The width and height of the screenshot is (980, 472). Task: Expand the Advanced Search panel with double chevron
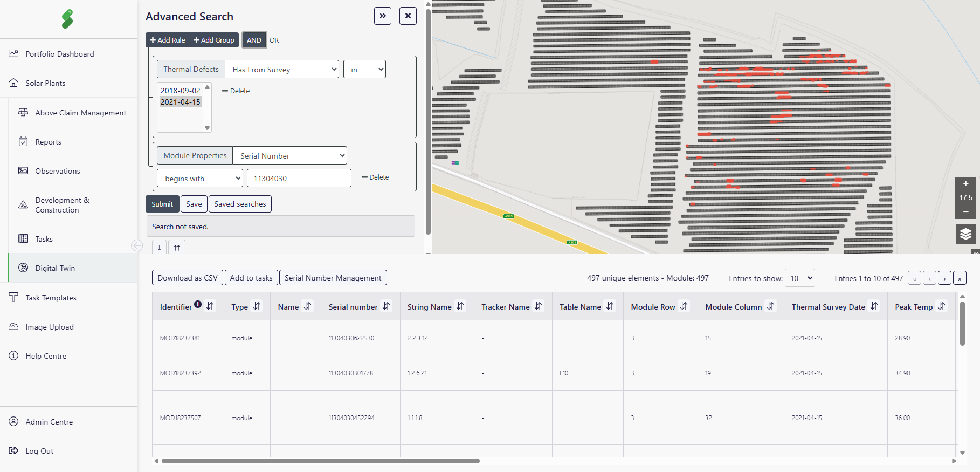tap(383, 16)
